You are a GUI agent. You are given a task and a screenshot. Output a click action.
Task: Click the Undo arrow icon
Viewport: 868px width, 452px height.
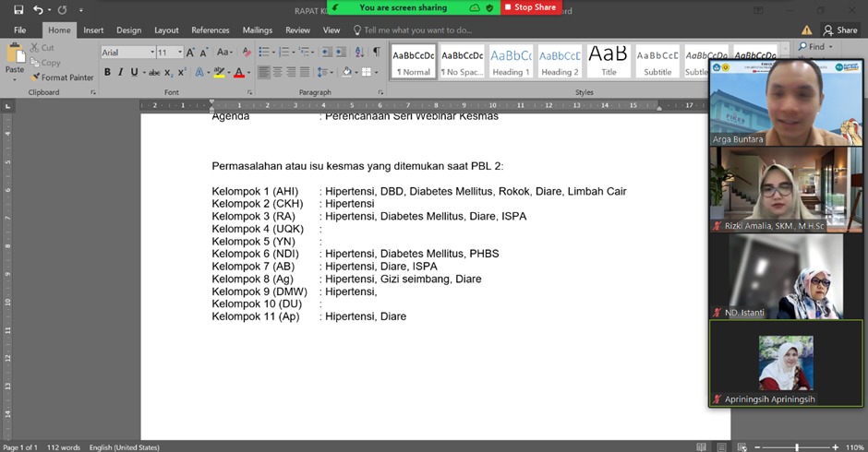click(38, 9)
